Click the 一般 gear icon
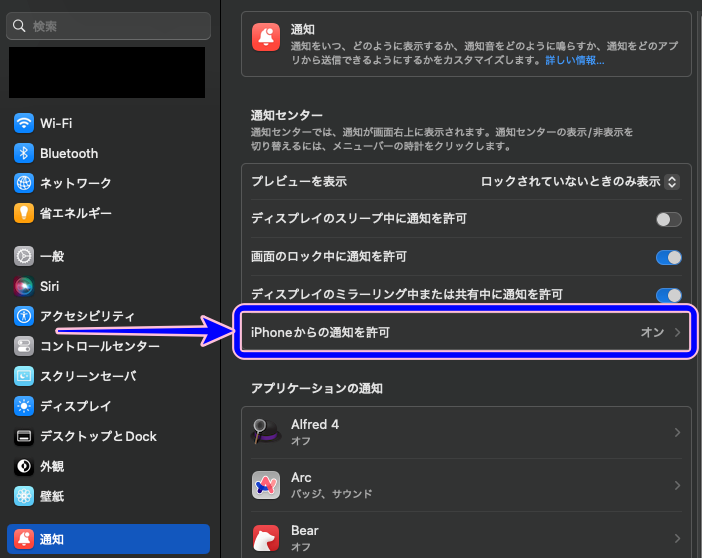The height and width of the screenshot is (558, 702). pyautogui.click(x=24, y=256)
